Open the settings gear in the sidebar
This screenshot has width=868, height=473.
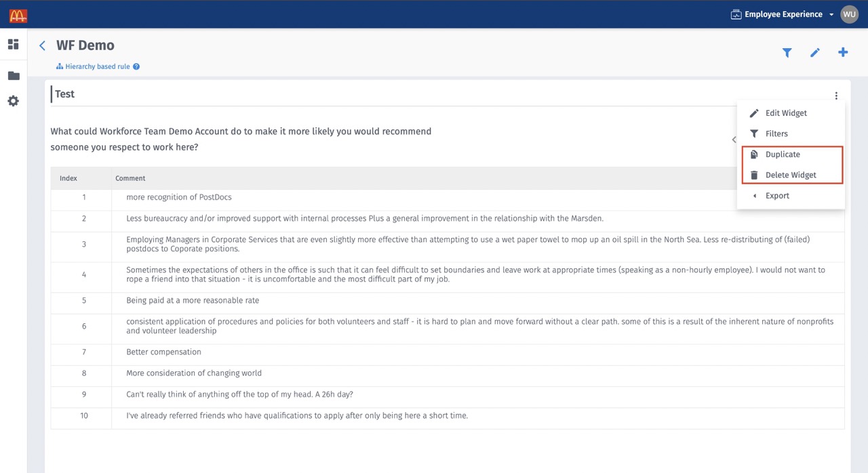click(13, 101)
